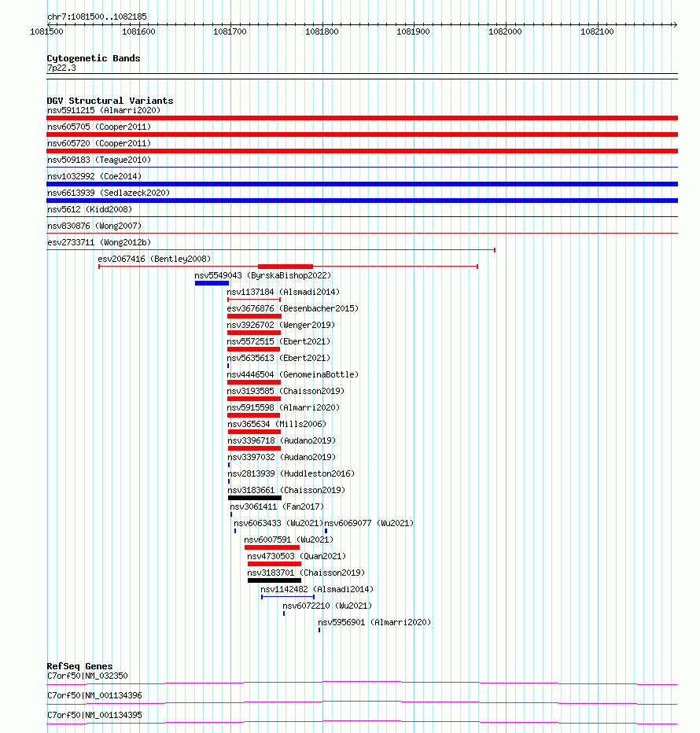Open the nsv6072210 (Wu2021) label
Image resolution: width=700 pixels, height=733 pixels.
point(327,606)
